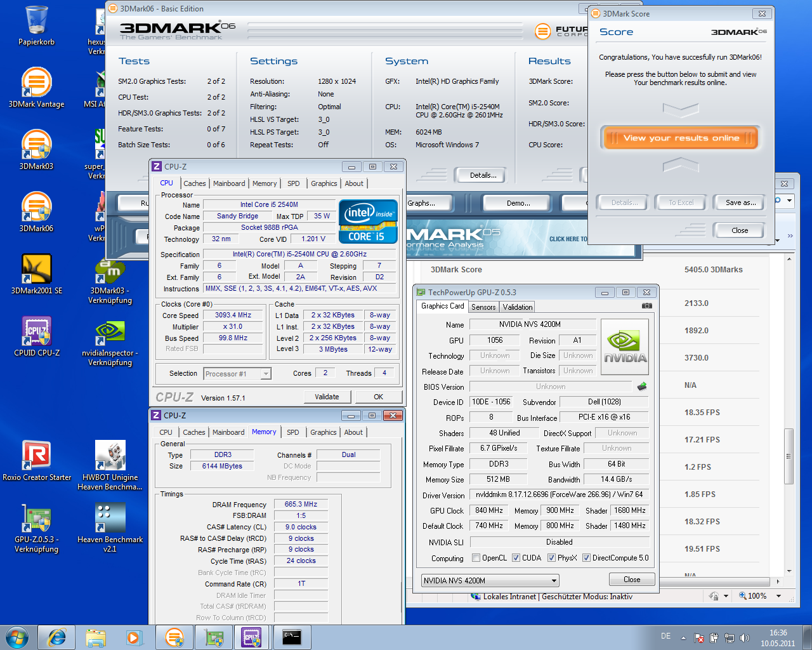The height and width of the screenshot is (650, 812).
Task: Open SPD tab in lower CPU-Z window
Action: 292,432
